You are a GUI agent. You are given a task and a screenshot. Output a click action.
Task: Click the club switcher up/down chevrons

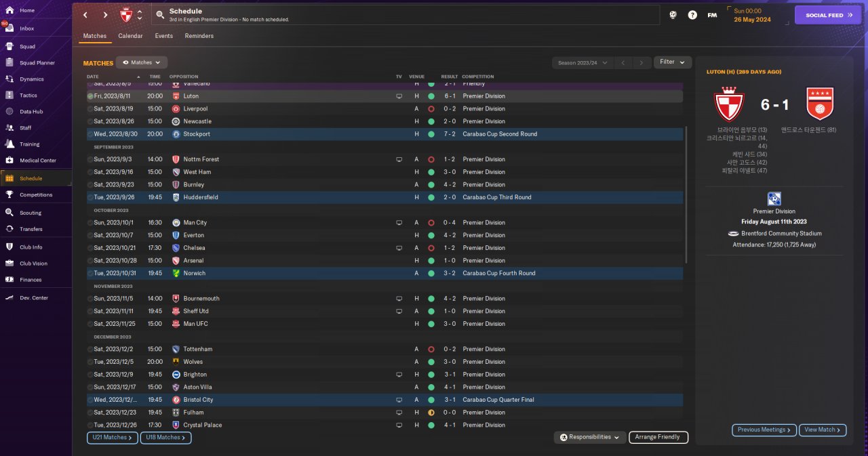(140, 15)
